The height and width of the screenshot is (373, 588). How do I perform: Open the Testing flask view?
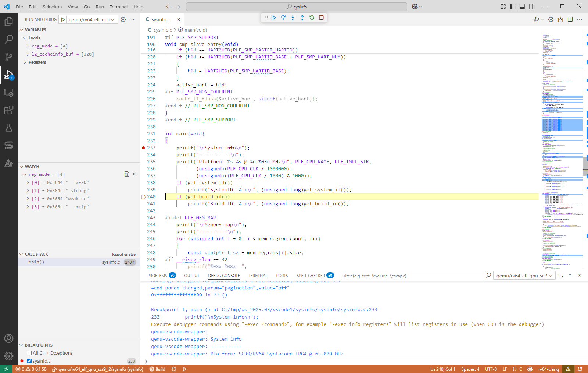9,128
